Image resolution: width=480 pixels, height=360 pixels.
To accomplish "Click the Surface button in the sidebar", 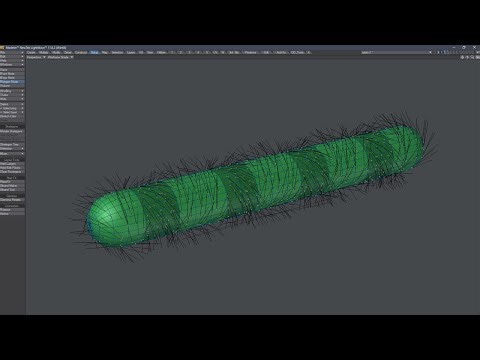I will pos(12,70).
